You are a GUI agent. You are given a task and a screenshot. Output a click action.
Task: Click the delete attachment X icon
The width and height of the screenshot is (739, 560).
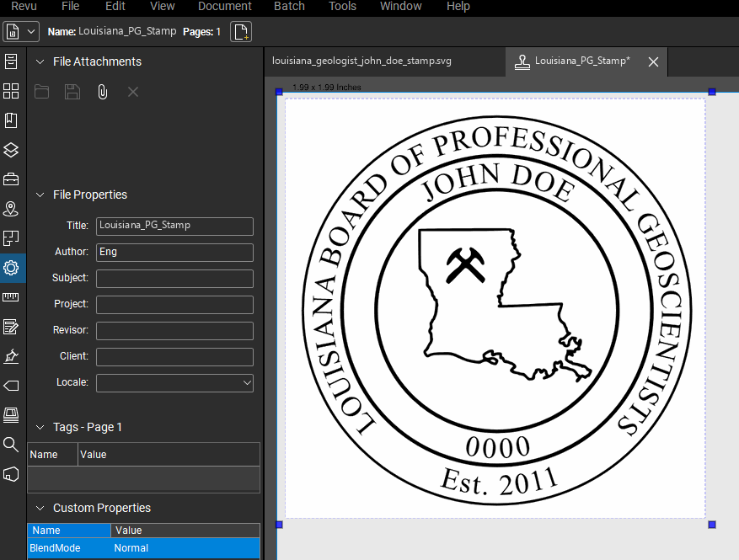(x=133, y=92)
